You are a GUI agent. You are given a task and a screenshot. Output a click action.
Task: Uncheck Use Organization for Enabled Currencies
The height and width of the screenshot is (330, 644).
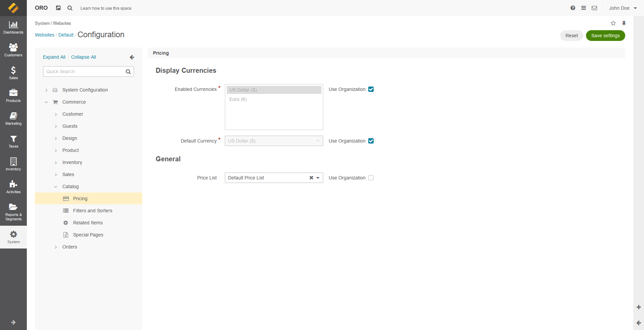[x=371, y=89]
